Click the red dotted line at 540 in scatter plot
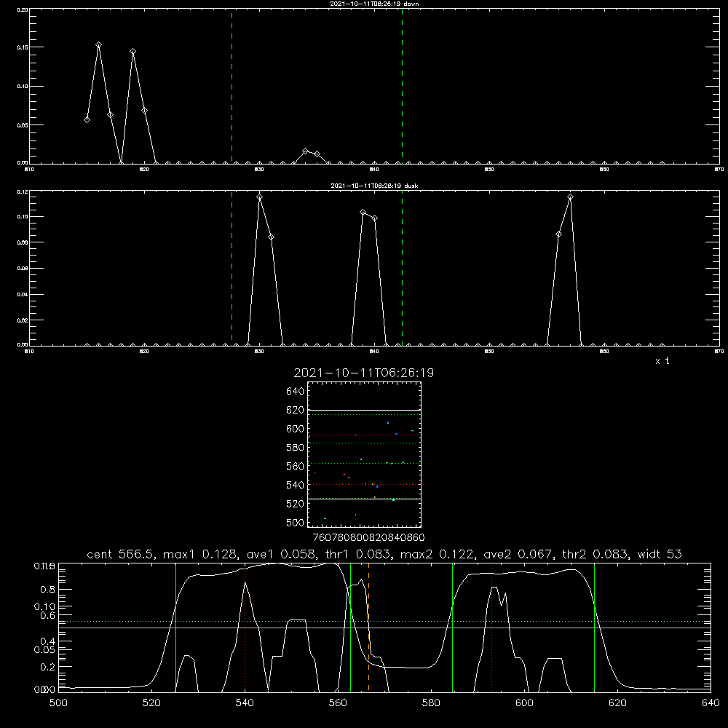This screenshot has width=728, height=728. click(x=364, y=485)
